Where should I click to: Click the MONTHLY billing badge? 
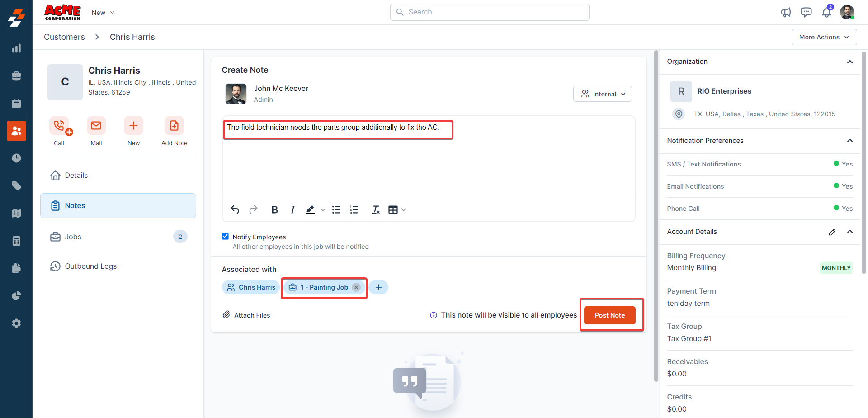click(836, 268)
